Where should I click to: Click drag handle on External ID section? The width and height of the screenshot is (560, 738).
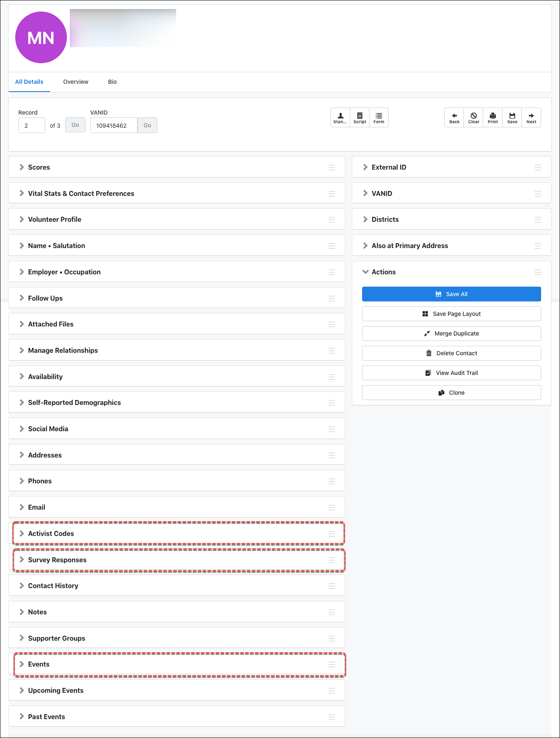tap(538, 168)
